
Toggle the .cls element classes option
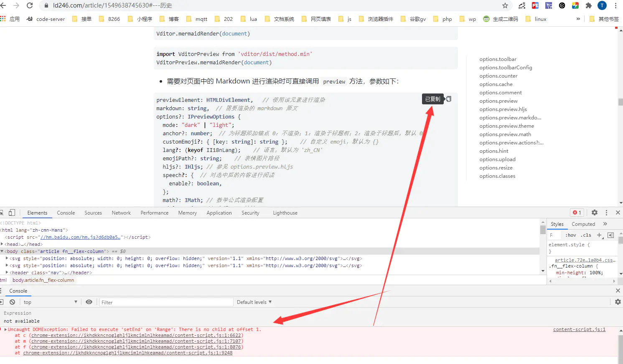click(x=587, y=235)
